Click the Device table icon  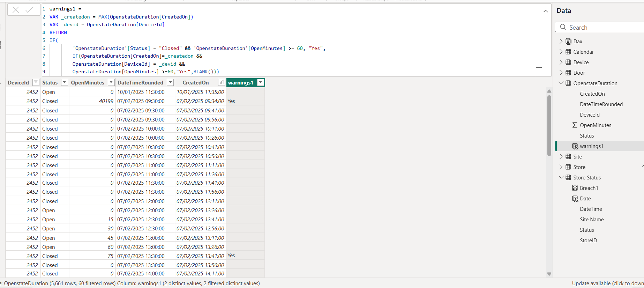[568, 62]
